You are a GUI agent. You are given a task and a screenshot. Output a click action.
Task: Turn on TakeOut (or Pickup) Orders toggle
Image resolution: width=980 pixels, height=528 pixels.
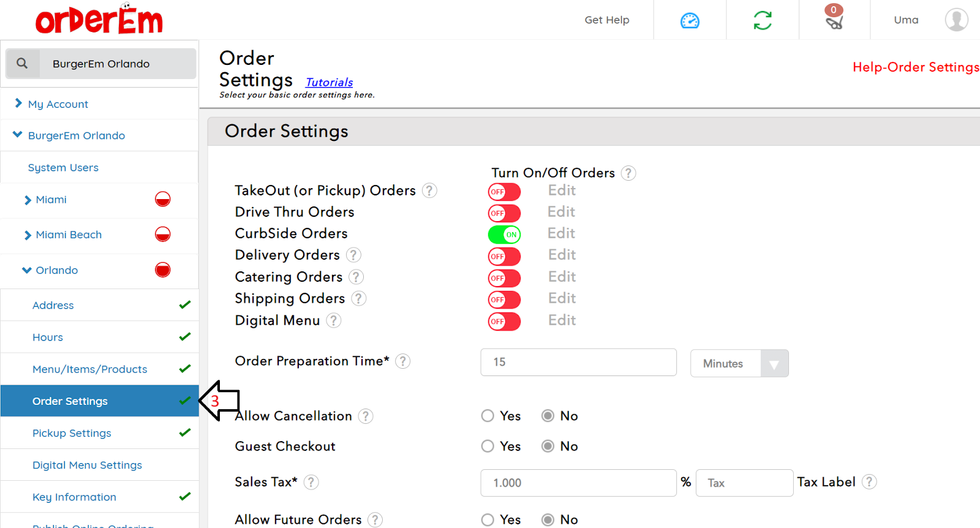coord(504,192)
